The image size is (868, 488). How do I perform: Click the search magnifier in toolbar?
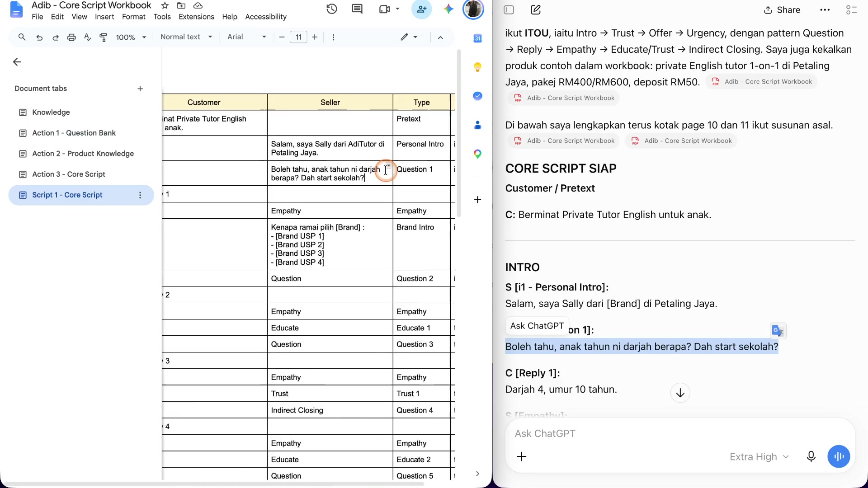pyautogui.click(x=22, y=37)
